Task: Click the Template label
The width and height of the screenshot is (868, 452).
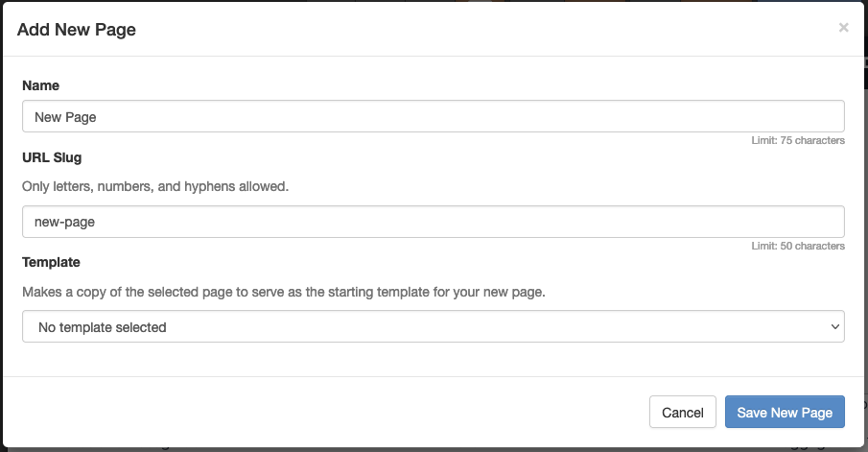Action: coord(51,261)
